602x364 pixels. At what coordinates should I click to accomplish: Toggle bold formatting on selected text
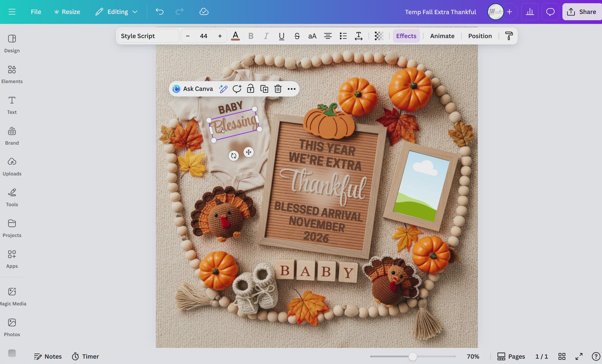click(251, 36)
